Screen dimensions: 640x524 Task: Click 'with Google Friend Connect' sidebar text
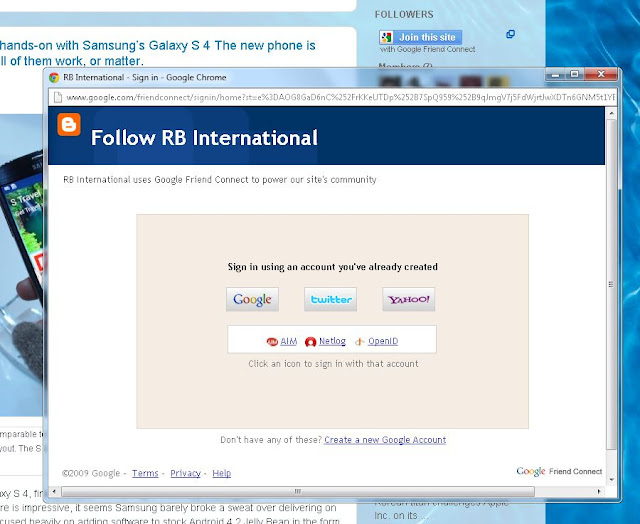[427, 49]
